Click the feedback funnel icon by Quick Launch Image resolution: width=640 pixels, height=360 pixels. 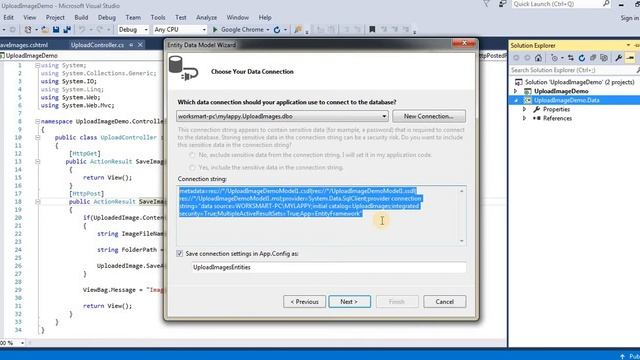(x=486, y=4)
